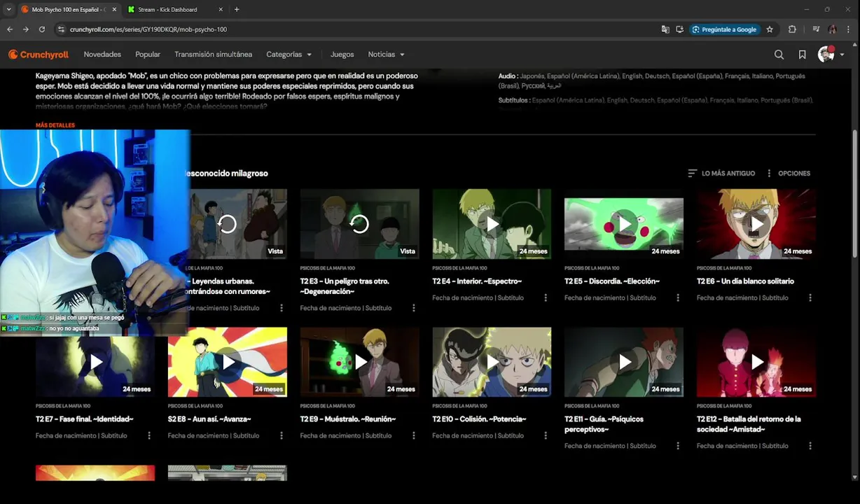This screenshot has height=504, width=860.
Task: Click MÁS DETALLES link
Action: click(55, 125)
